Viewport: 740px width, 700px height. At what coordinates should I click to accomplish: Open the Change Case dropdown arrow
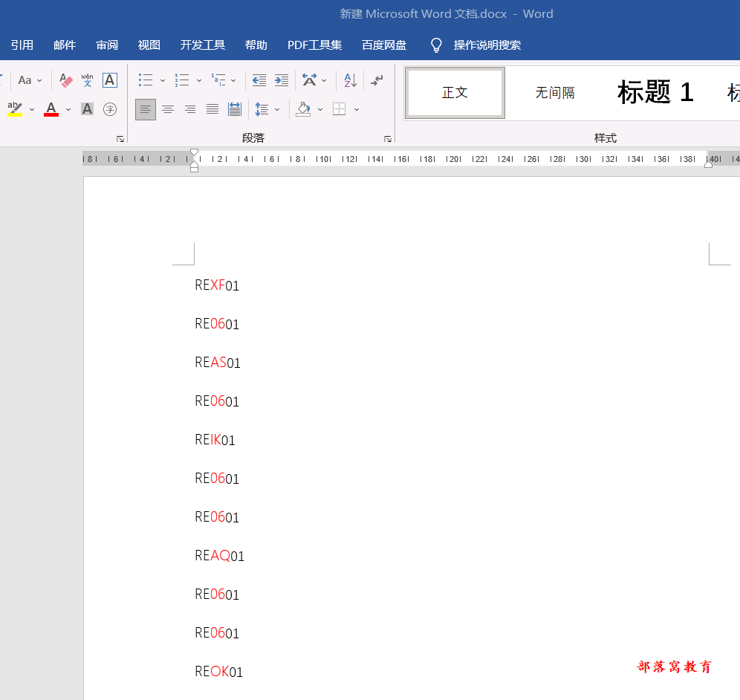pos(39,81)
